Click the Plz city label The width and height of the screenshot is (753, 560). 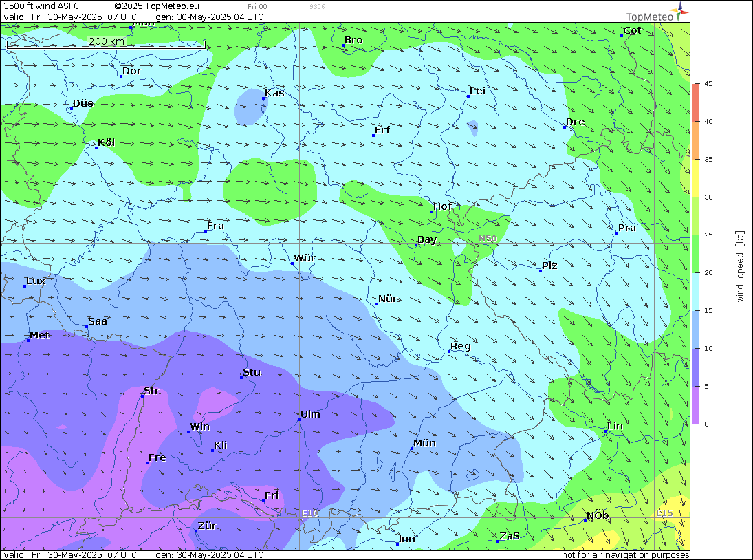(549, 266)
